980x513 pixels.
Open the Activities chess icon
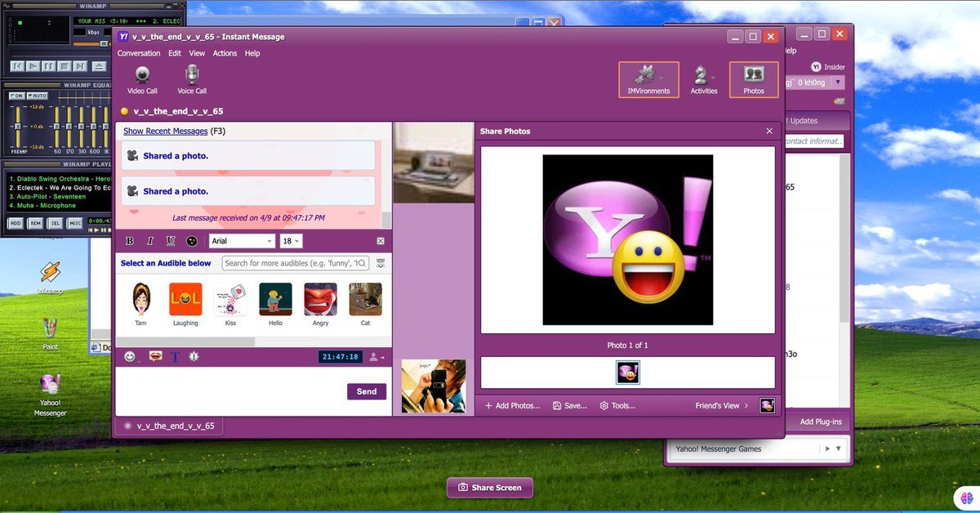703,79
